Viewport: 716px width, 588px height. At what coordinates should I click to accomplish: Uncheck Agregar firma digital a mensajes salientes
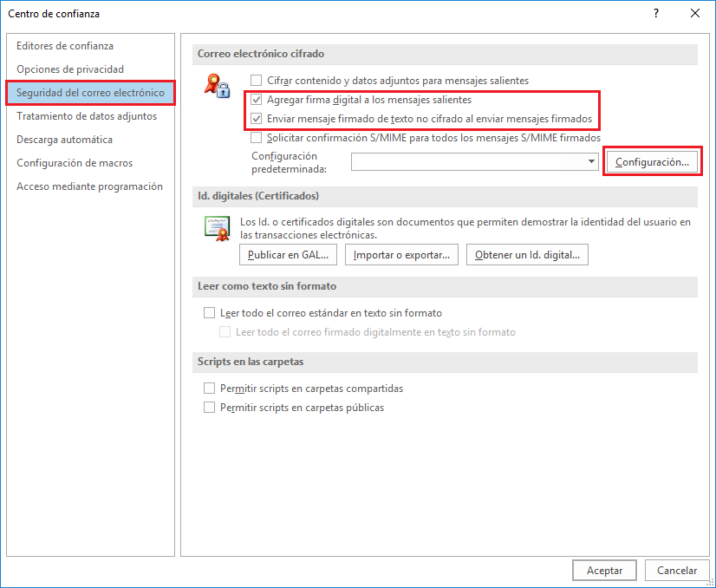tap(256, 100)
